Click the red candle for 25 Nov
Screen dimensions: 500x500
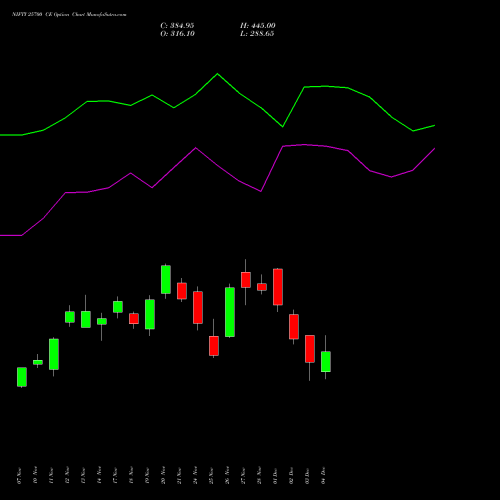click(214, 346)
